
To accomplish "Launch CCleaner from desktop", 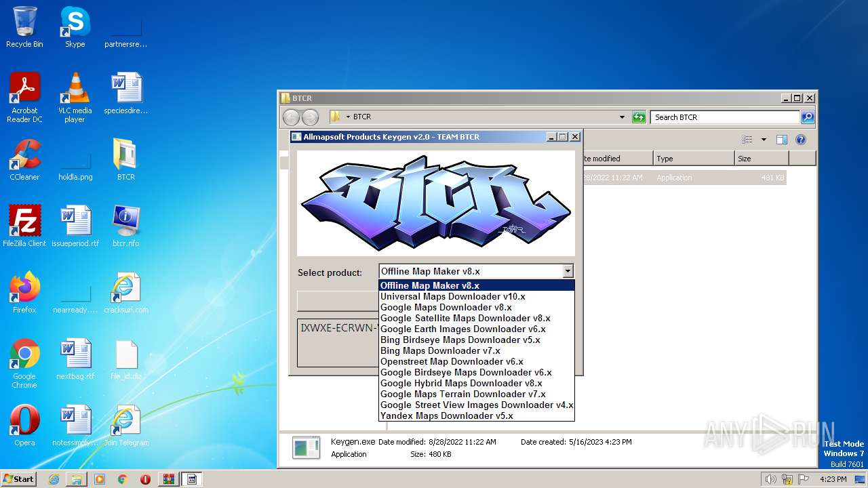I will 24,160.
